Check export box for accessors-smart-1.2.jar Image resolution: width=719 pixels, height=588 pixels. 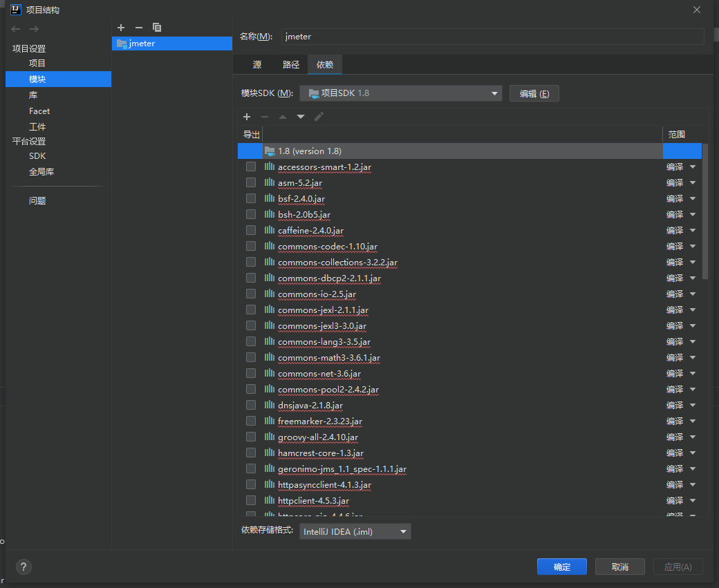[x=251, y=167]
